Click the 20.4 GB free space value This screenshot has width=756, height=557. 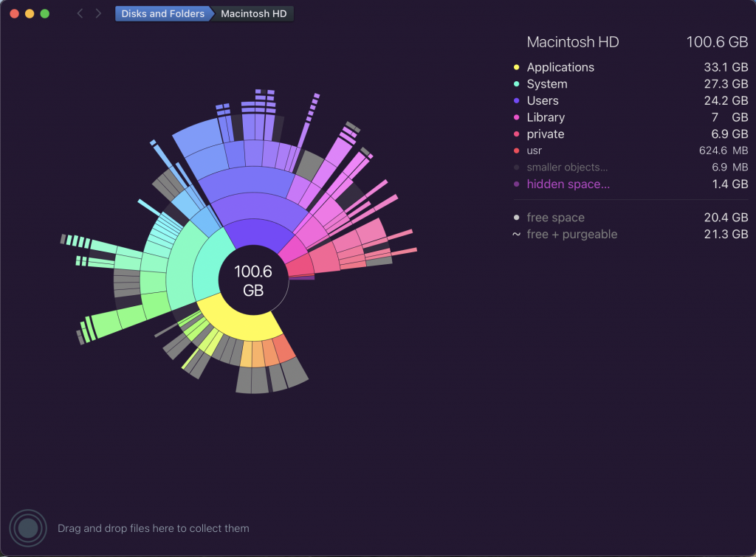(726, 218)
